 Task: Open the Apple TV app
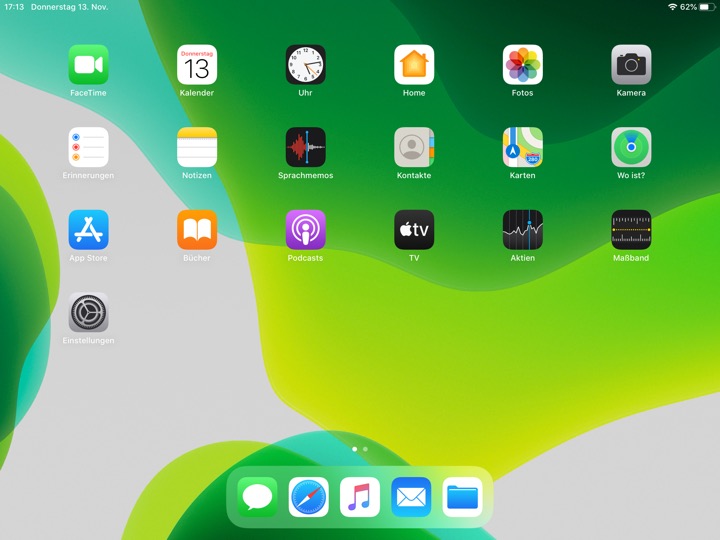[414, 230]
